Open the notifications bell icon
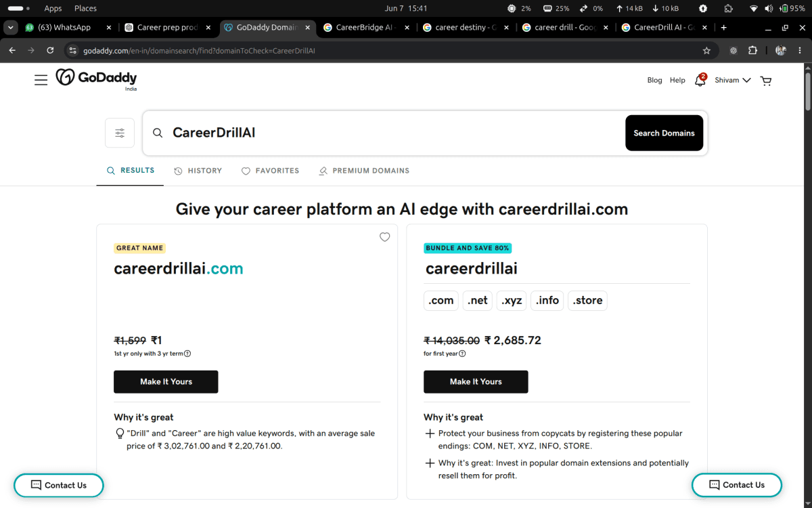The image size is (812, 508). coord(700,80)
